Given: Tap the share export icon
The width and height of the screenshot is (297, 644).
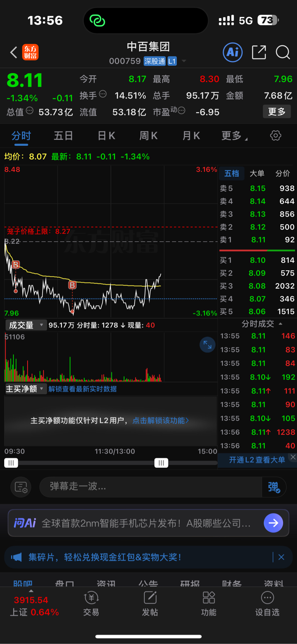Looking at the screenshot, I should pos(259,52).
